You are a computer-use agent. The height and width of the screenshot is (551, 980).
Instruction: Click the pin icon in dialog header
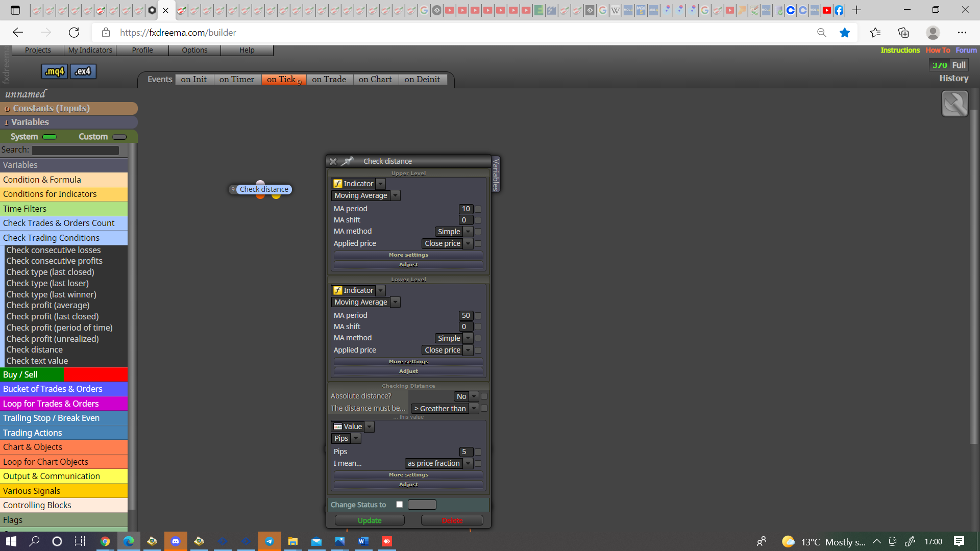(x=348, y=161)
